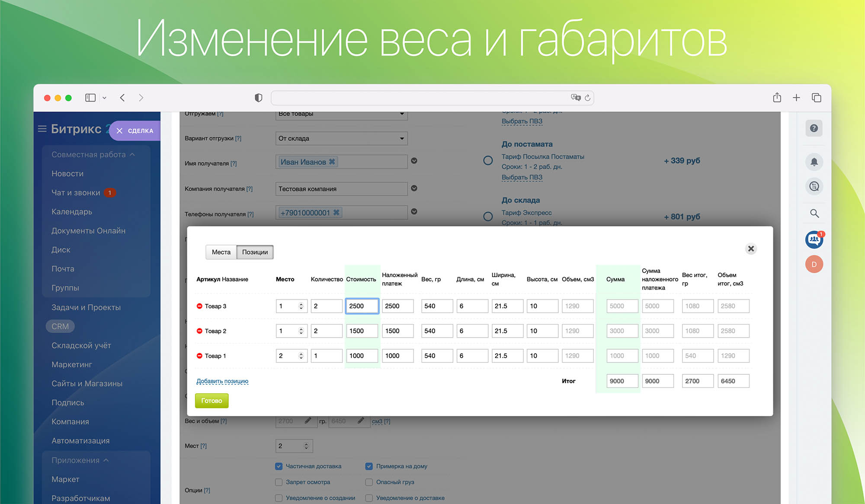The image size is (865, 504).
Task: Click Добавить позицию link
Action: [222, 381]
